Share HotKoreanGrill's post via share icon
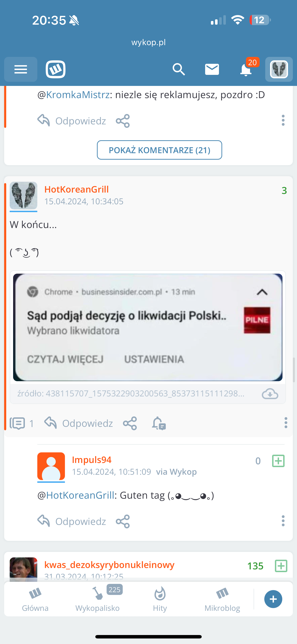Screen dimensions: 297x644 click(x=130, y=423)
